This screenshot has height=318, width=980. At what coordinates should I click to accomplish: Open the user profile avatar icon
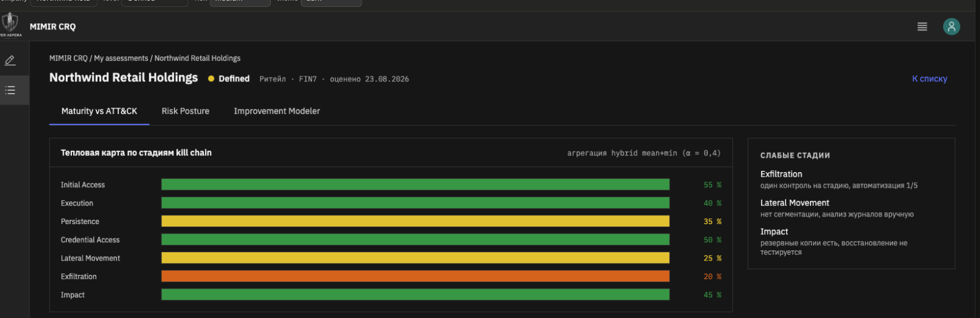pos(951,26)
